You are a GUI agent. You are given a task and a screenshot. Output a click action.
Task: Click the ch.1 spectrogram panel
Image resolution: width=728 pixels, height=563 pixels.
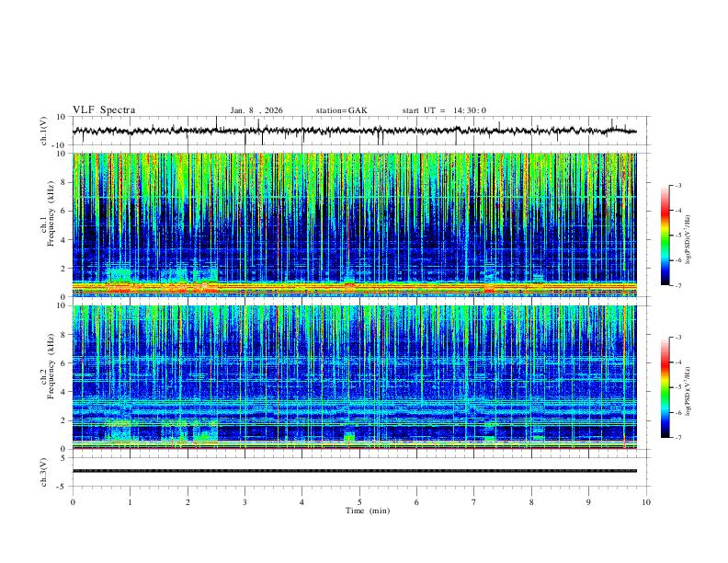[x=355, y=224]
